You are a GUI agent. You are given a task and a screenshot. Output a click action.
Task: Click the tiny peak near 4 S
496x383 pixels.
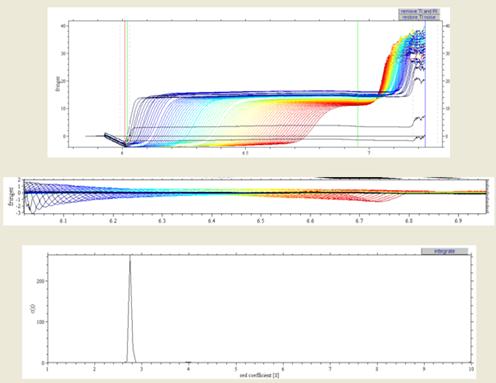(188, 362)
